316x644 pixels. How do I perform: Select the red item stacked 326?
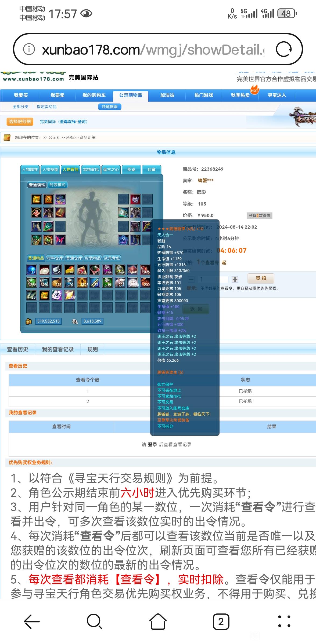145,269
